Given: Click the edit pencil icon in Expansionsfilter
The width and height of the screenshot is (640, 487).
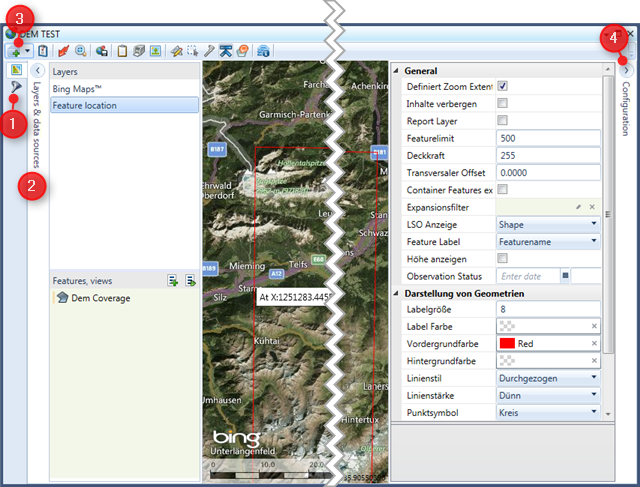Looking at the screenshot, I should pyautogui.click(x=578, y=207).
